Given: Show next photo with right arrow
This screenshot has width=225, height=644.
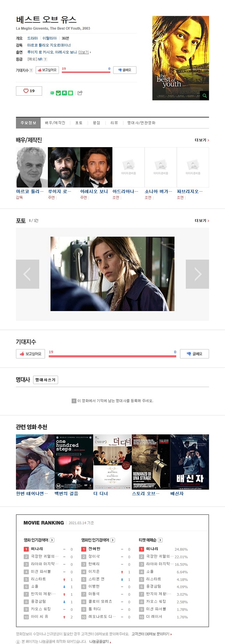Looking at the screenshot, I should [197, 274].
